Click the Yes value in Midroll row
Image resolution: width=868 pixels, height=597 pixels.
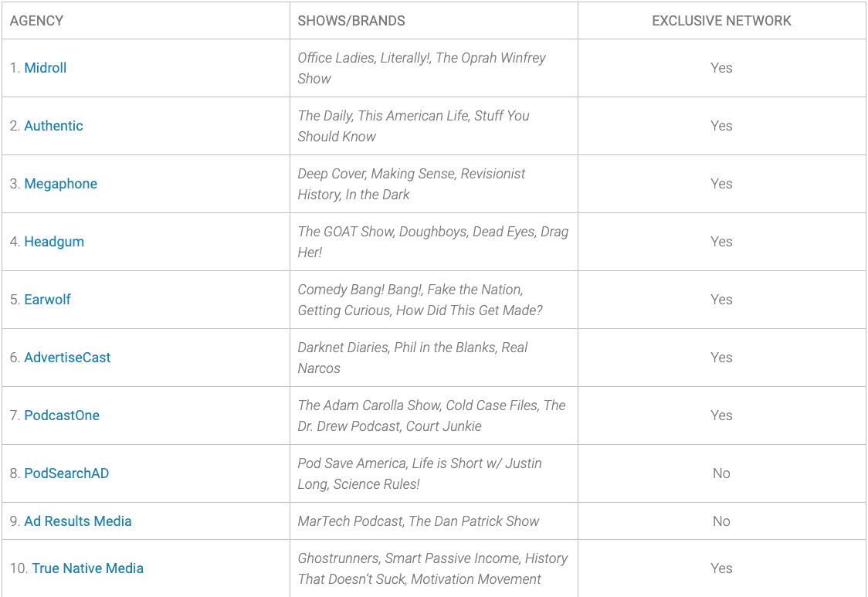click(x=721, y=68)
